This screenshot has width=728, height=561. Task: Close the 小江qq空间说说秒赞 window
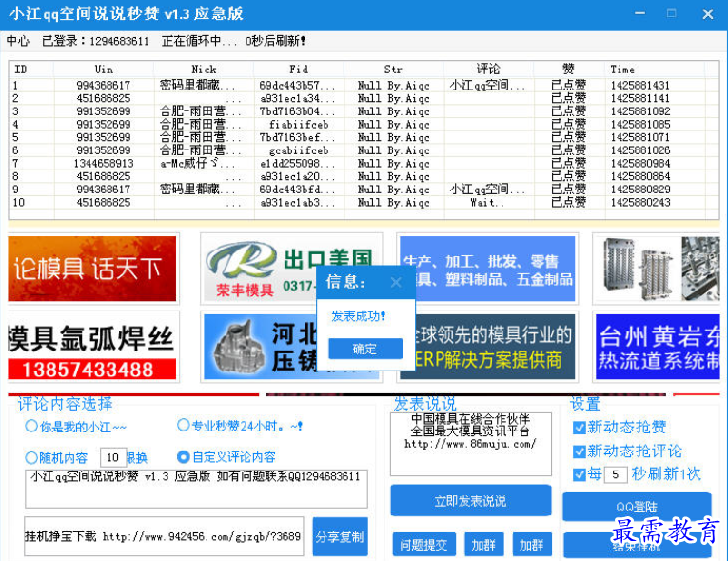click(708, 14)
